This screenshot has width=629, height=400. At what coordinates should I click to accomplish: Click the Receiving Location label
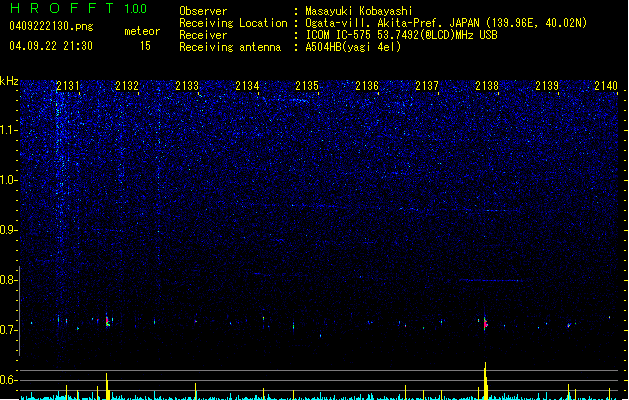click(233, 23)
